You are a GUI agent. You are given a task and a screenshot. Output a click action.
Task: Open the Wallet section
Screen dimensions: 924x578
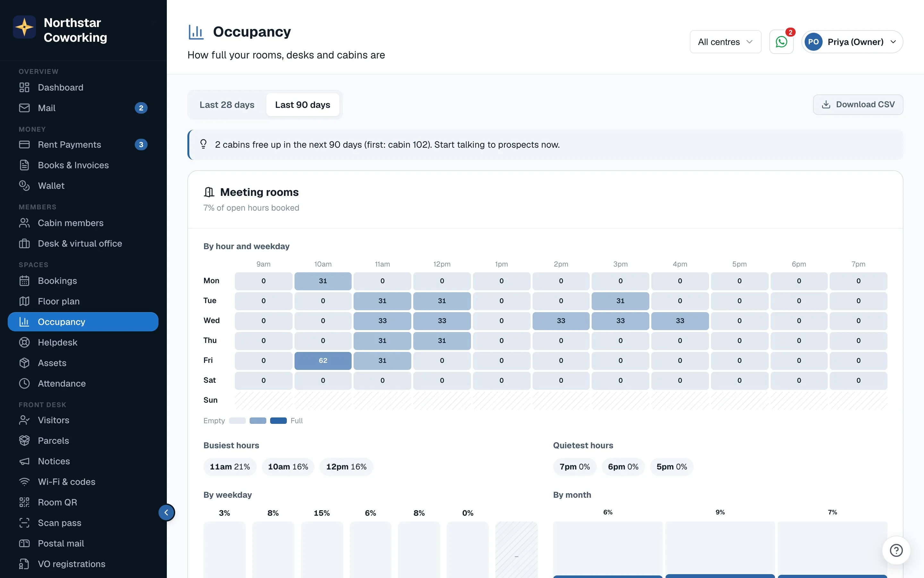pyautogui.click(x=83, y=186)
